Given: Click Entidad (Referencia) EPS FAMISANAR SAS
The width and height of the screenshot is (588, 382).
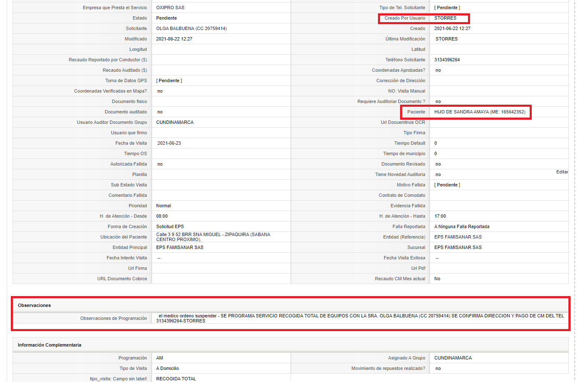Looking at the screenshot, I should click(x=458, y=237).
